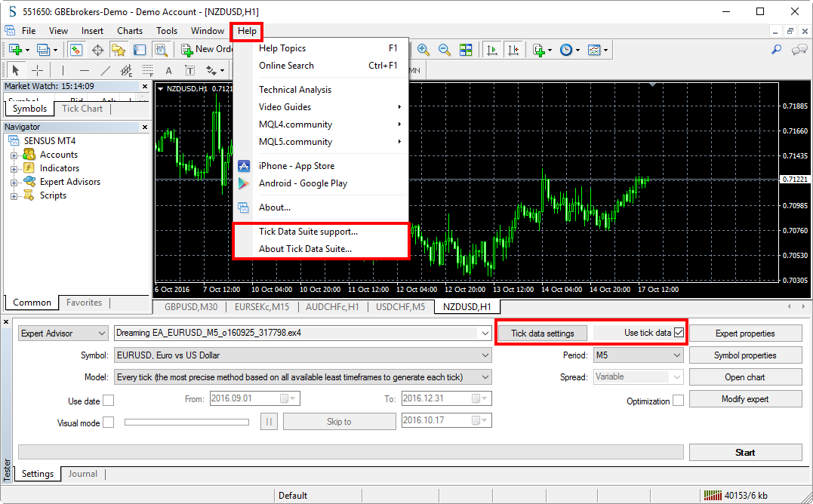Toggle the Terminal panel toolbar icon

140,50
